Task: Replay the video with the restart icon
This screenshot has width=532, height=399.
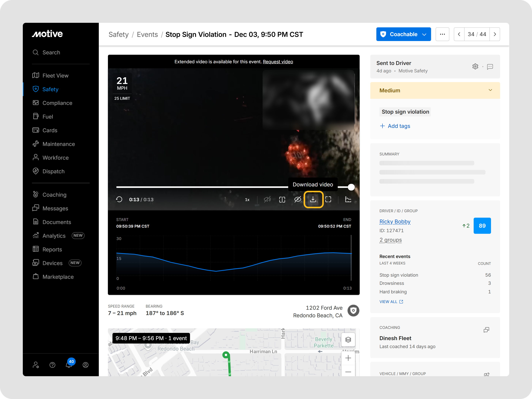Action: click(119, 199)
